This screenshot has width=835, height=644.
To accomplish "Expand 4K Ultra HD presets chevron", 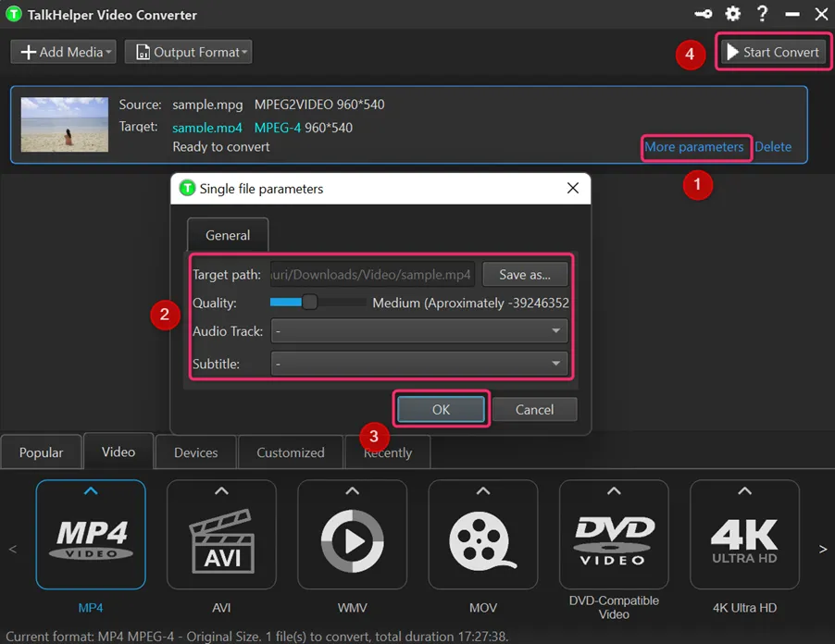I will (x=745, y=490).
